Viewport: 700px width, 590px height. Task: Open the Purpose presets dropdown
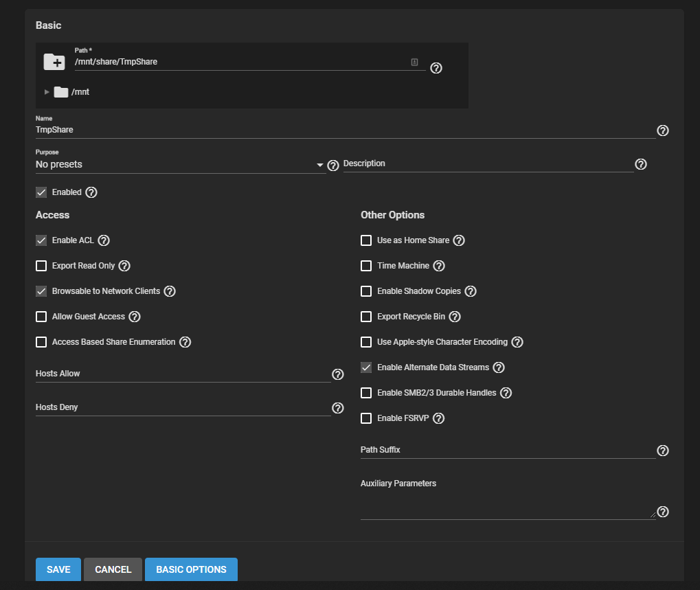(180, 165)
